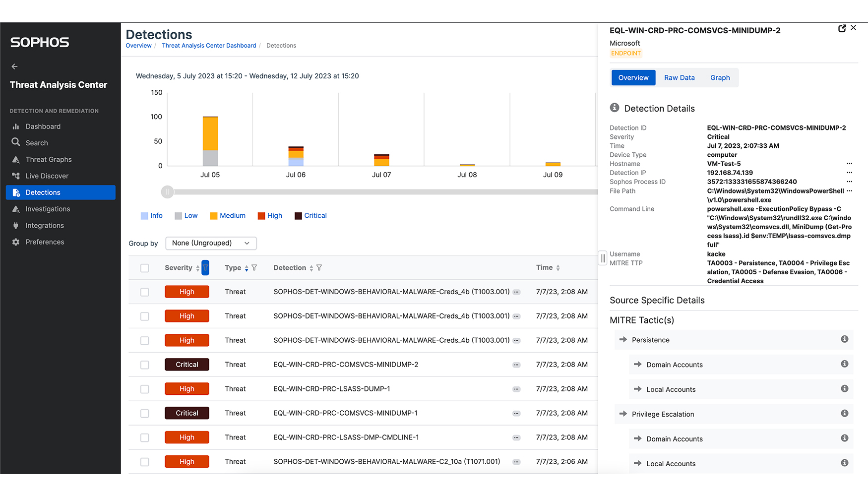Screen dimensions: 868x496
Task: Sort the table by Time column
Action: [x=558, y=268]
